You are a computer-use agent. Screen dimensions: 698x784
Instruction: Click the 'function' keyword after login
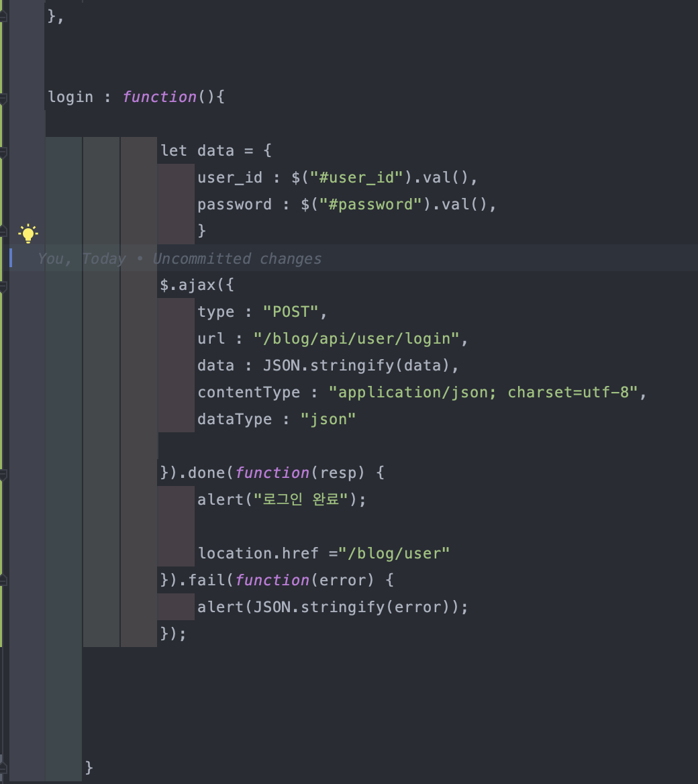(x=160, y=97)
